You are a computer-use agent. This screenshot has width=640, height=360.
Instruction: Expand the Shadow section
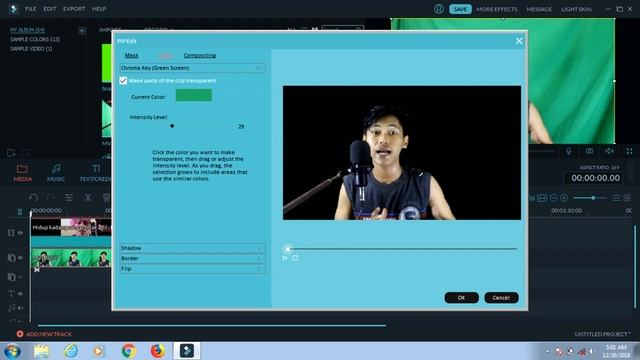(192, 248)
